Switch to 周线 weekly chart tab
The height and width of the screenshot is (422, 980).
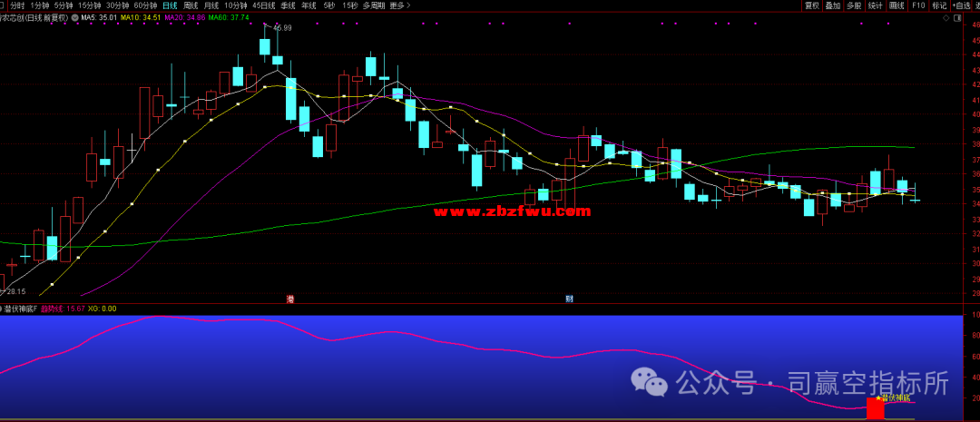[x=191, y=5]
